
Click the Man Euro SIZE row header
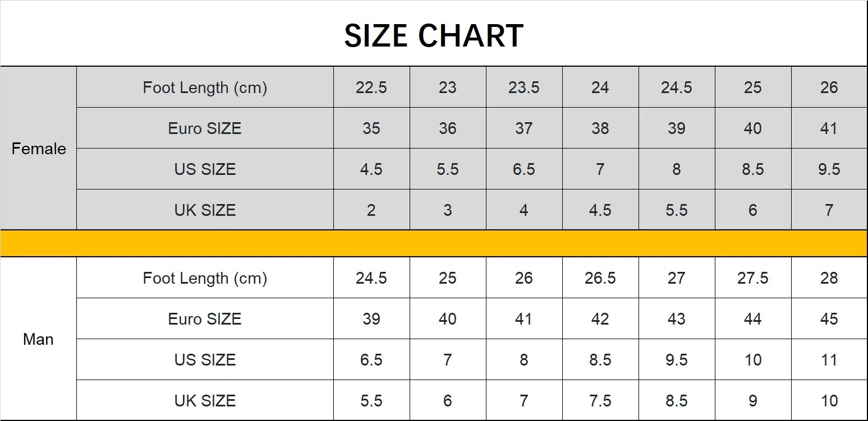tap(205, 319)
